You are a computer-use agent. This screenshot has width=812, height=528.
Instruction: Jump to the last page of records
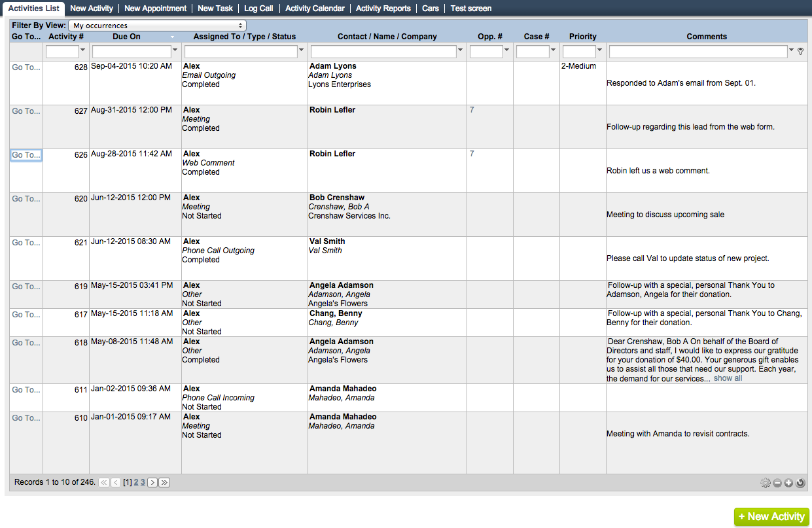[164, 482]
